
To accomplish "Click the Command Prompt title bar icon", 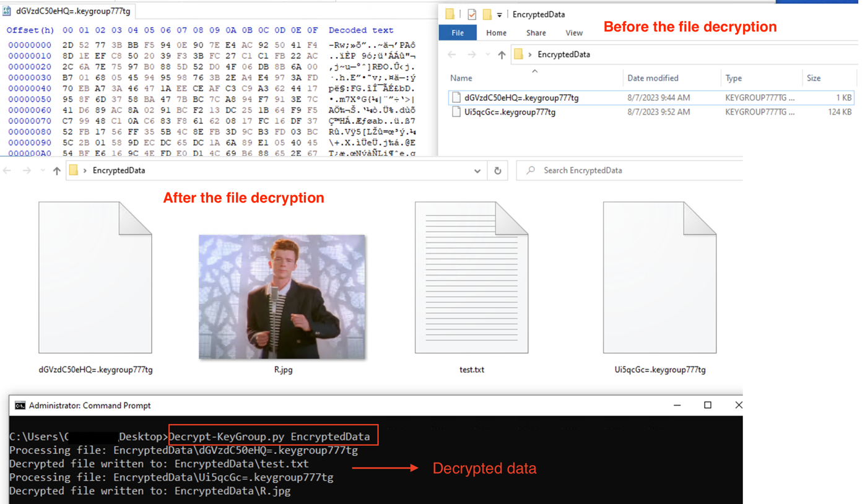I will (20, 406).
